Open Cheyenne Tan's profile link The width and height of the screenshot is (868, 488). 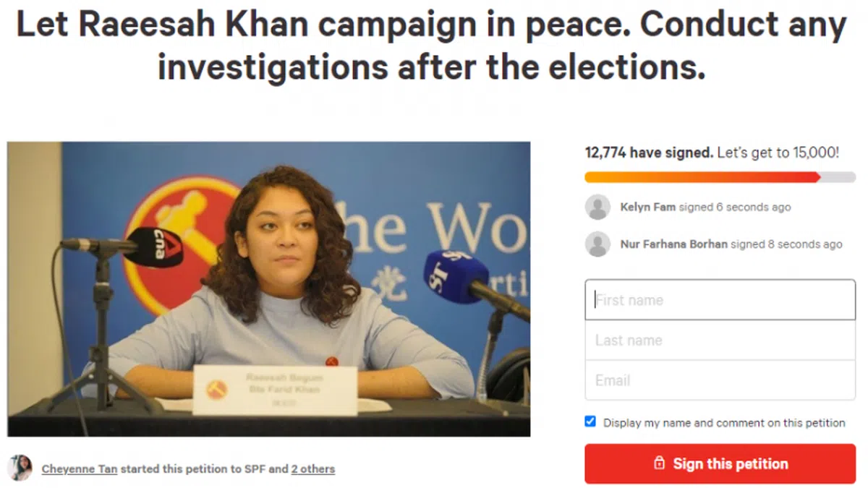coord(80,468)
